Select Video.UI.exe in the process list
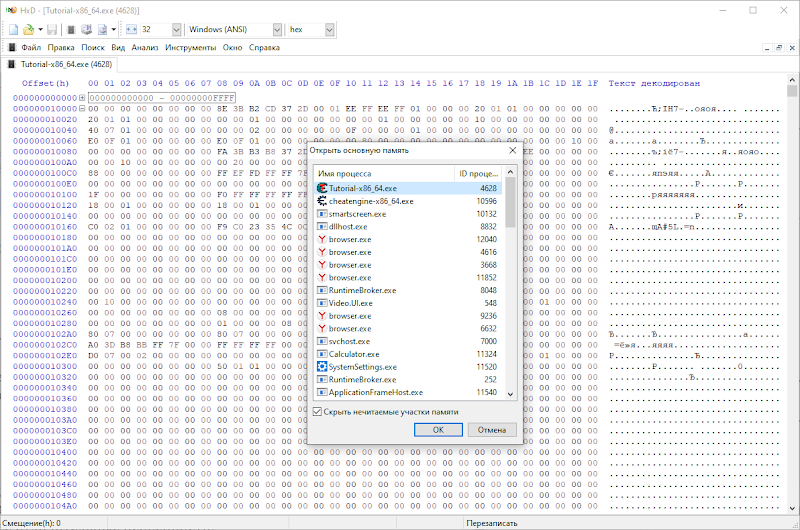The width and height of the screenshot is (800, 530). [x=408, y=303]
